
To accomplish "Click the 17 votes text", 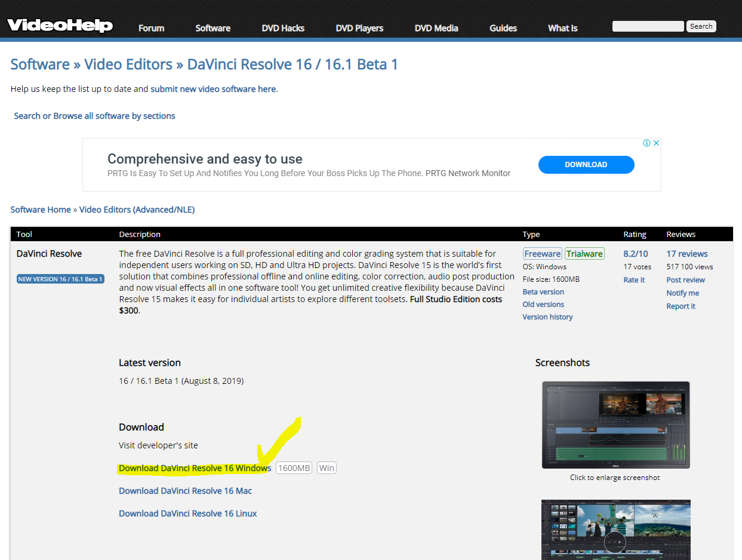I will pos(638,267).
